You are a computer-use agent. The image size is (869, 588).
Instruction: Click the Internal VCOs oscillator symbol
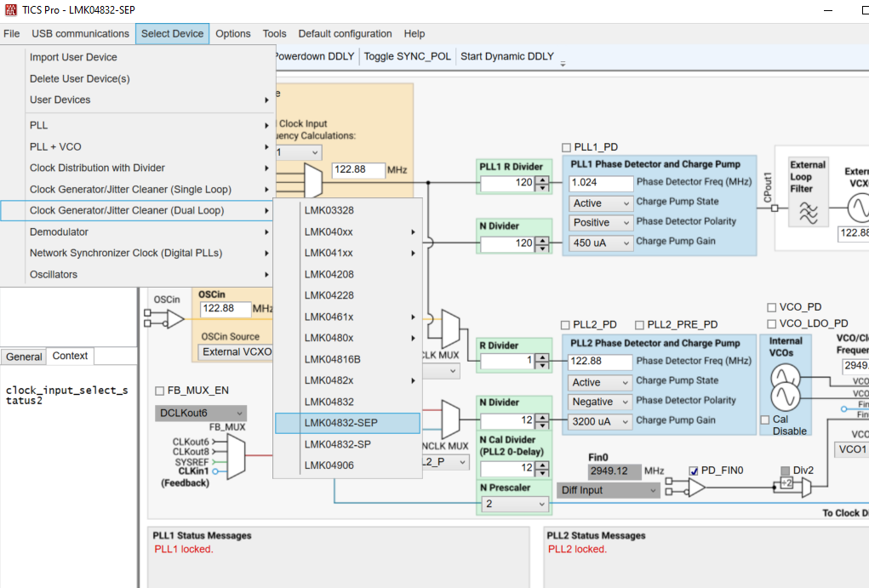785,385
